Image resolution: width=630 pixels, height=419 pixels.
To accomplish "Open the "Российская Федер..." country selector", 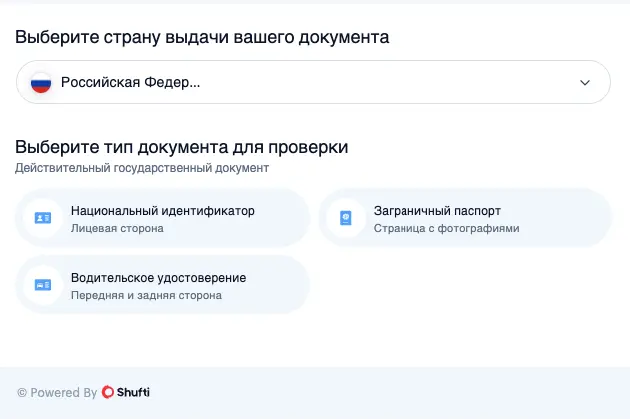I will (130, 83).
